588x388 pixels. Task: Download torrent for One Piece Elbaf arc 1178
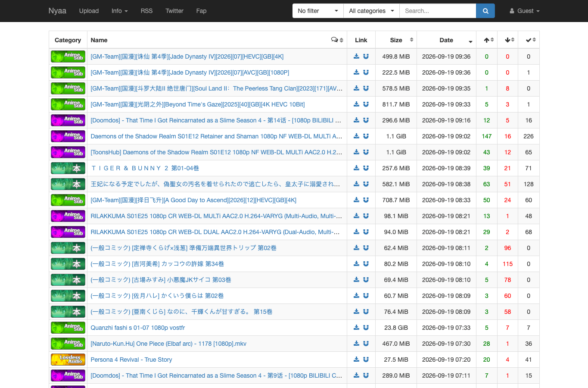tap(356, 343)
